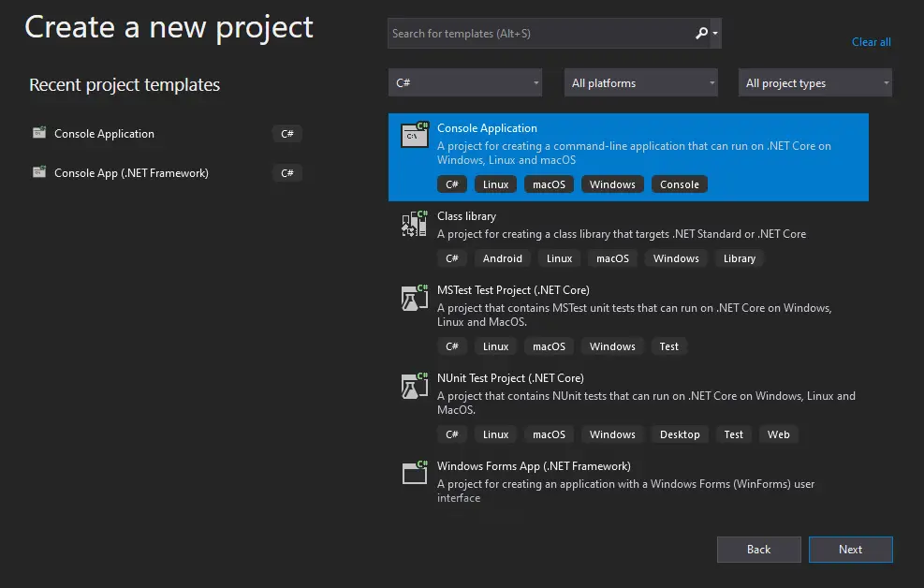Click the Class library template icon

tap(415, 223)
